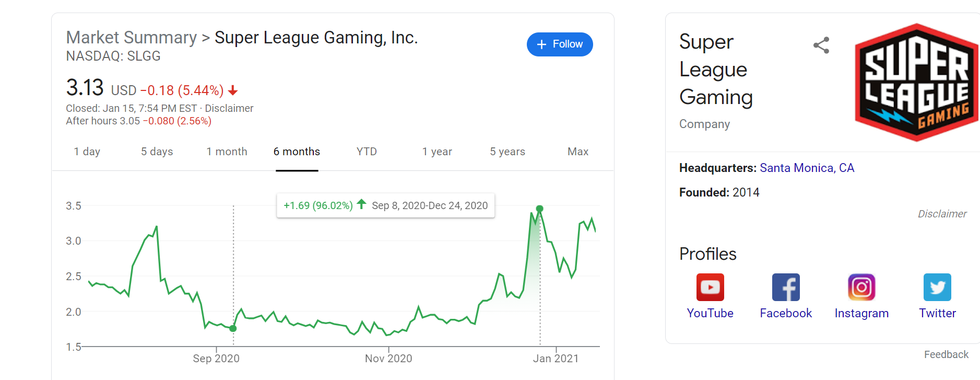Click the Dec 24 peak chart marker

click(x=540, y=209)
